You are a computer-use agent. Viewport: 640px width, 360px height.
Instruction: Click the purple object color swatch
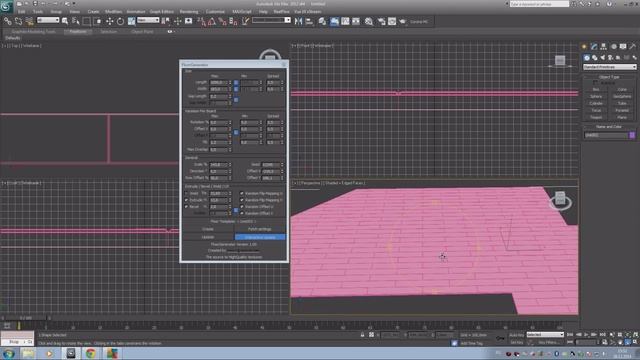[632, 135]
